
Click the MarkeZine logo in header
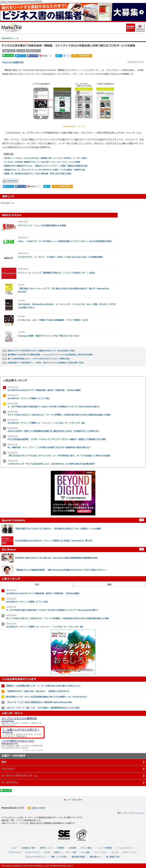pos(12,28)
